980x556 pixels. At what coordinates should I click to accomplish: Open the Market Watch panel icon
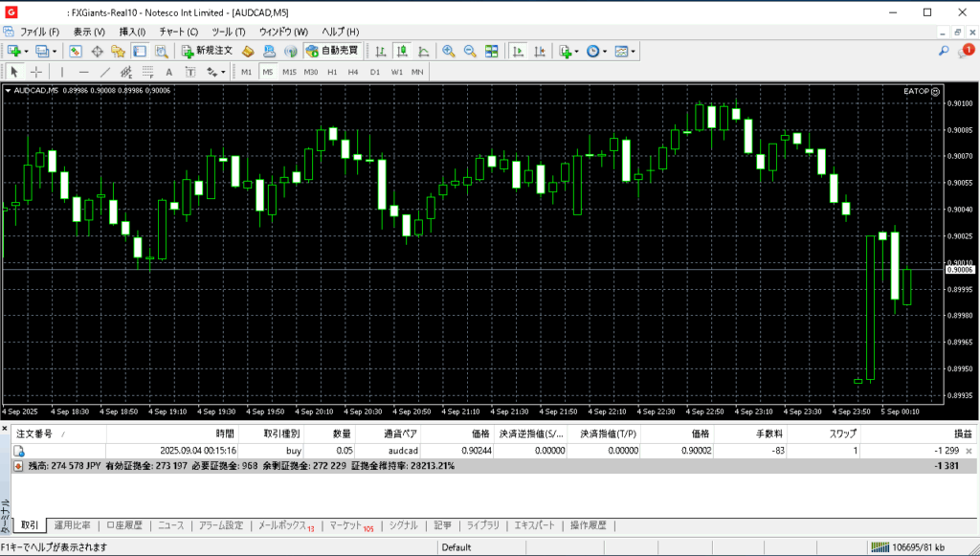[75, 51]
